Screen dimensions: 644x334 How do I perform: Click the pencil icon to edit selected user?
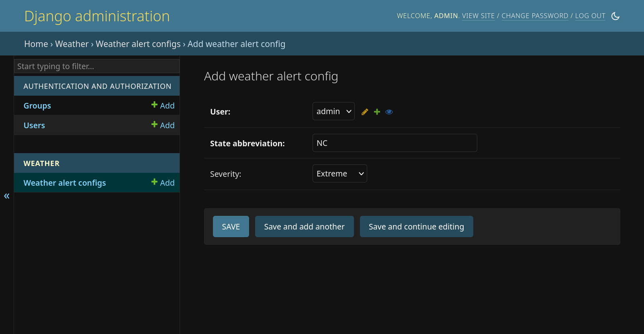365,112
